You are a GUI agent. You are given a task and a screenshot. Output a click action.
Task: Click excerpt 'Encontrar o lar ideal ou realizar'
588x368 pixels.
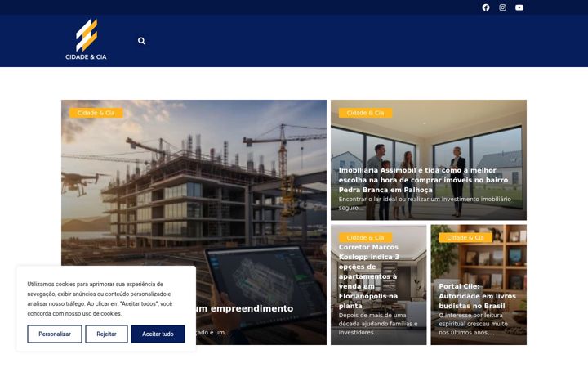pos(425,203)
